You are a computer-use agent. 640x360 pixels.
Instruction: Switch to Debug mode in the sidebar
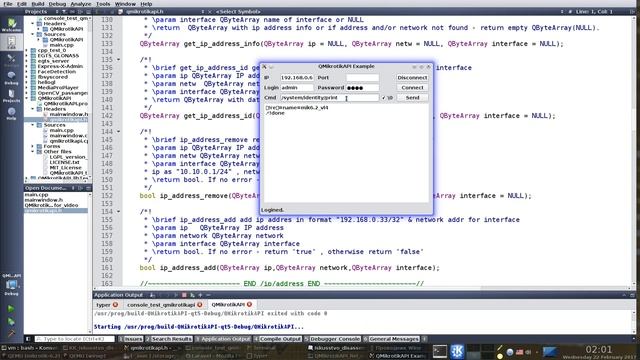click(11, 78)
